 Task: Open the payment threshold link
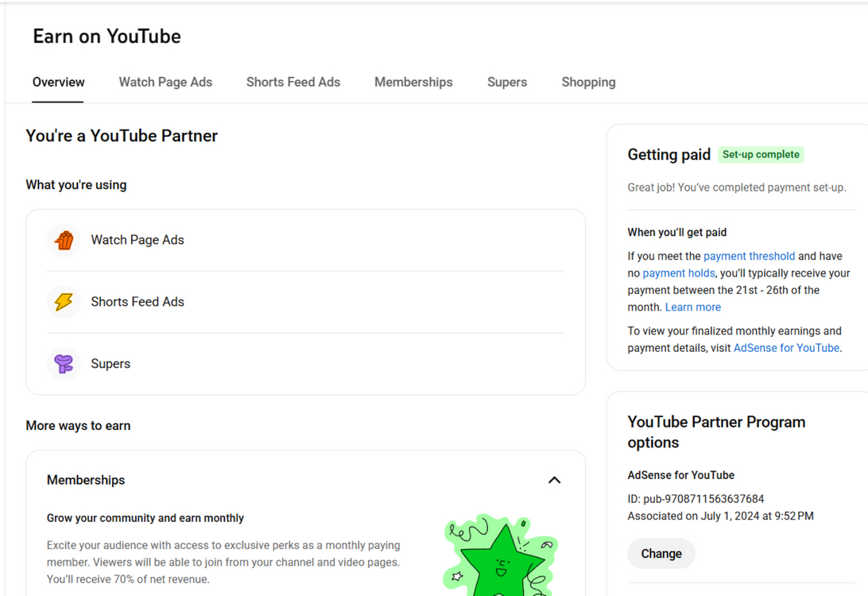click(x=749, y=256)
